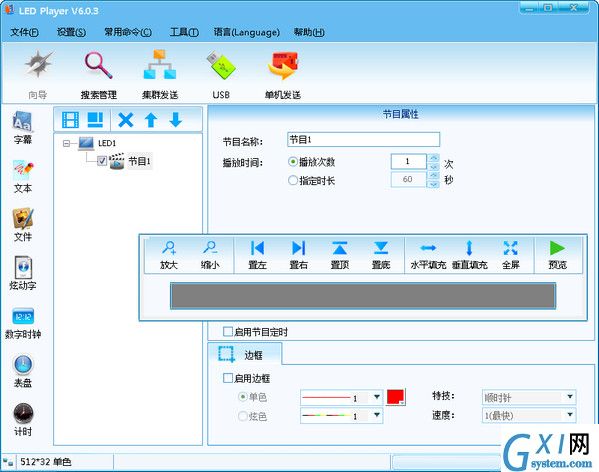This screenshot has width=599, height=472.
Task: Align to top with 置顶
Action: tap(340, 255)
